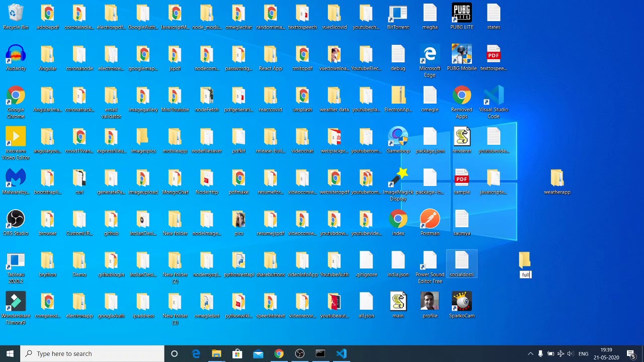Open the ENG input language selector
The height and width of the screenshot is (362, 644).
(x=583, y=353)
